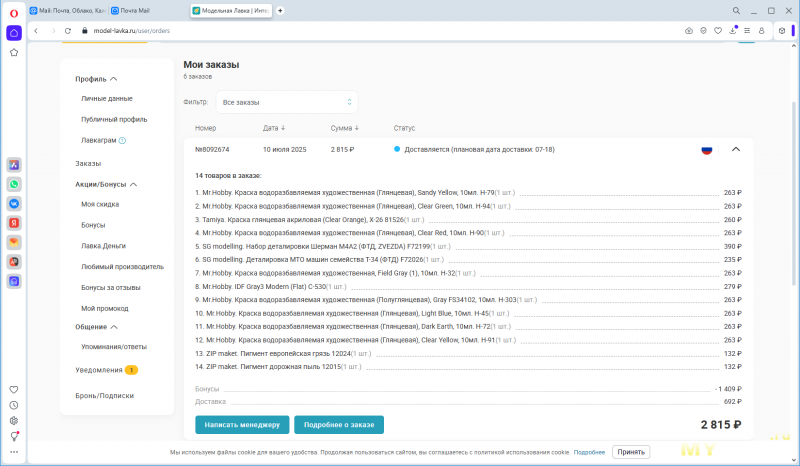800x466 pixels.
Task: Open browsing history clock icon
Action: (x=14, y=405)
